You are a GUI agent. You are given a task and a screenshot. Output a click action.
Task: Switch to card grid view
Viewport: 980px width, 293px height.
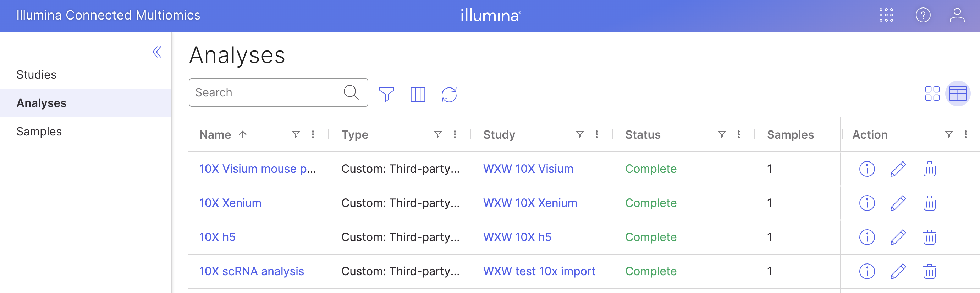click(x=932, y=94)
